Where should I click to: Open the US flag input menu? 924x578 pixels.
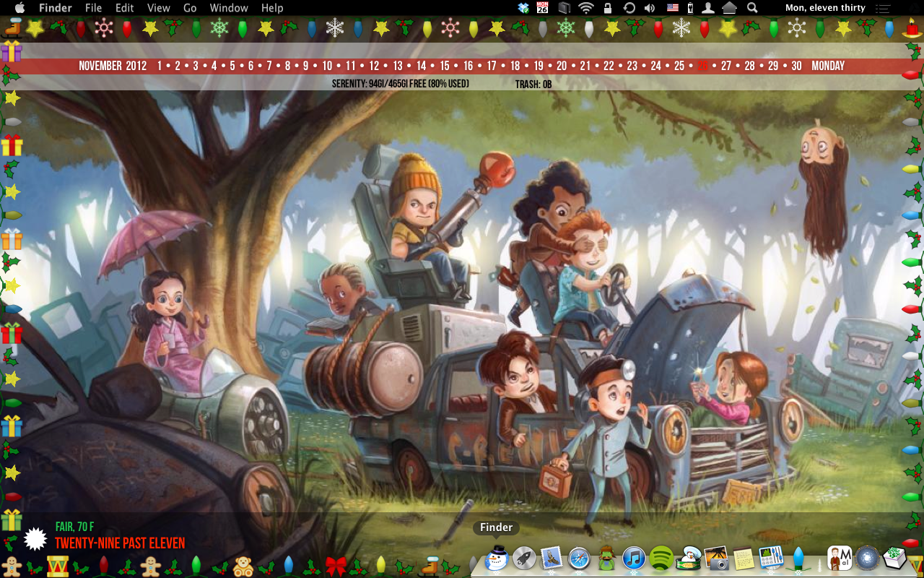[x=673, y=8]
